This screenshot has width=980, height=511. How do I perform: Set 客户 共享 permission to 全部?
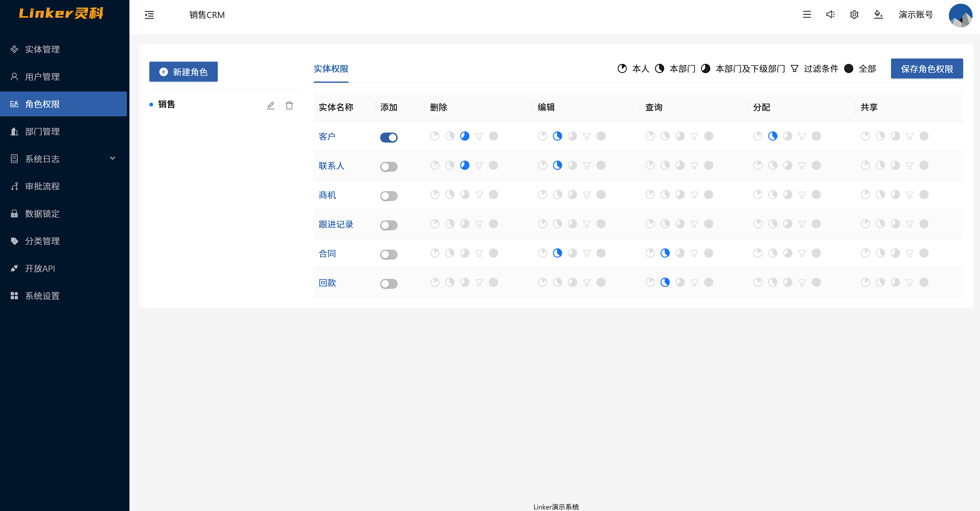924,136
